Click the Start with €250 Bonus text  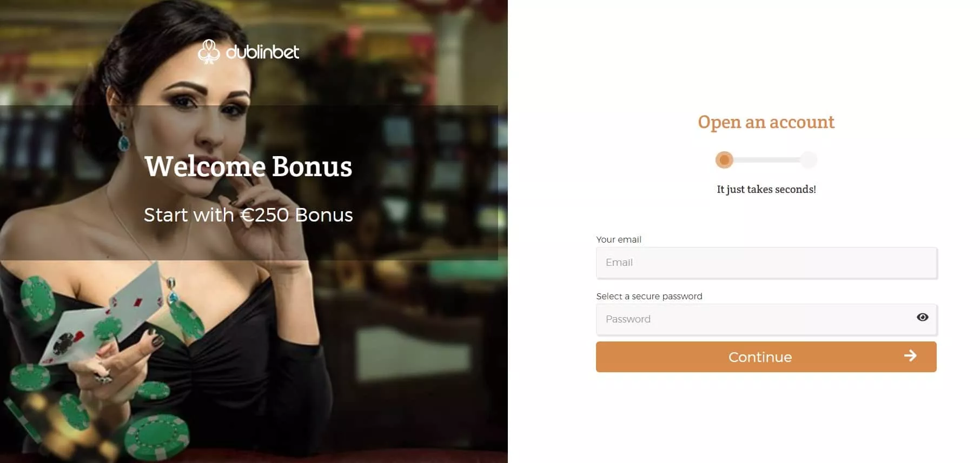tap(248, 215)
